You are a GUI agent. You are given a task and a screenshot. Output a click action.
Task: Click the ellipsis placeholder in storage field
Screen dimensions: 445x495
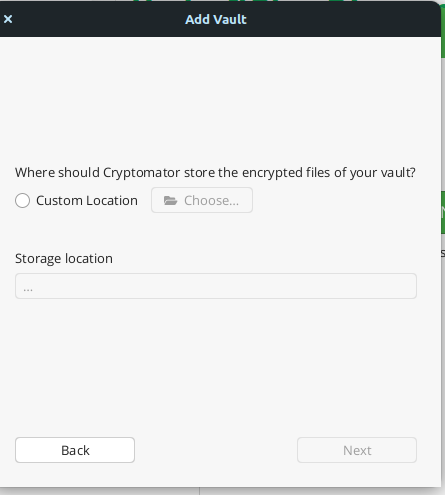pos(28,289)
